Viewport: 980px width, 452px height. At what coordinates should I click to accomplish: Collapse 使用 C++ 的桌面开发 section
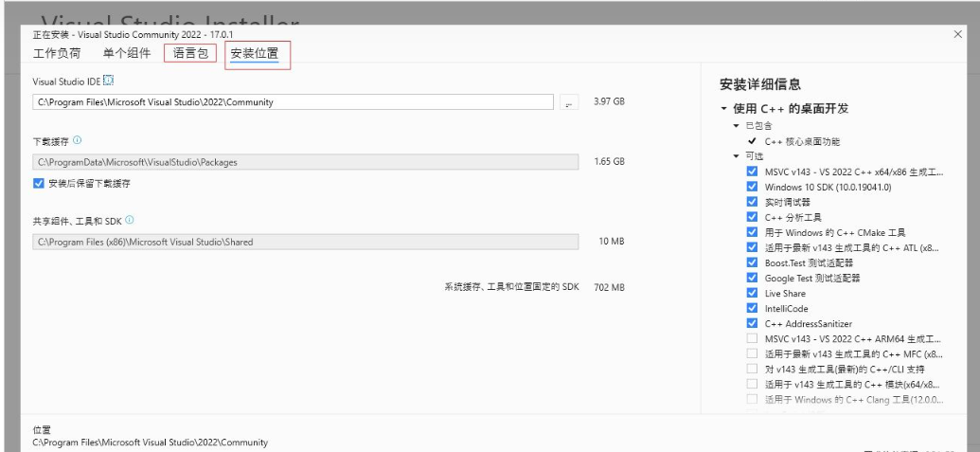tap(724, 109)
